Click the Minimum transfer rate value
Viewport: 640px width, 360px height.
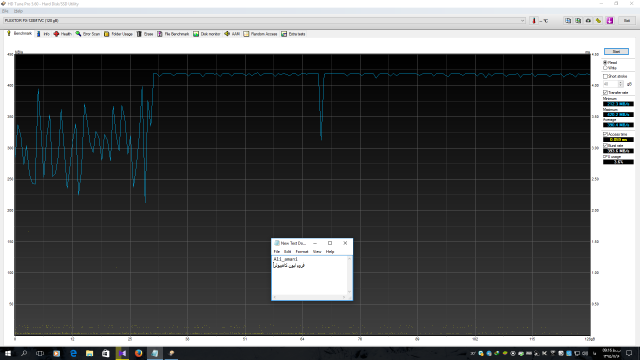(x=618, y=104)
